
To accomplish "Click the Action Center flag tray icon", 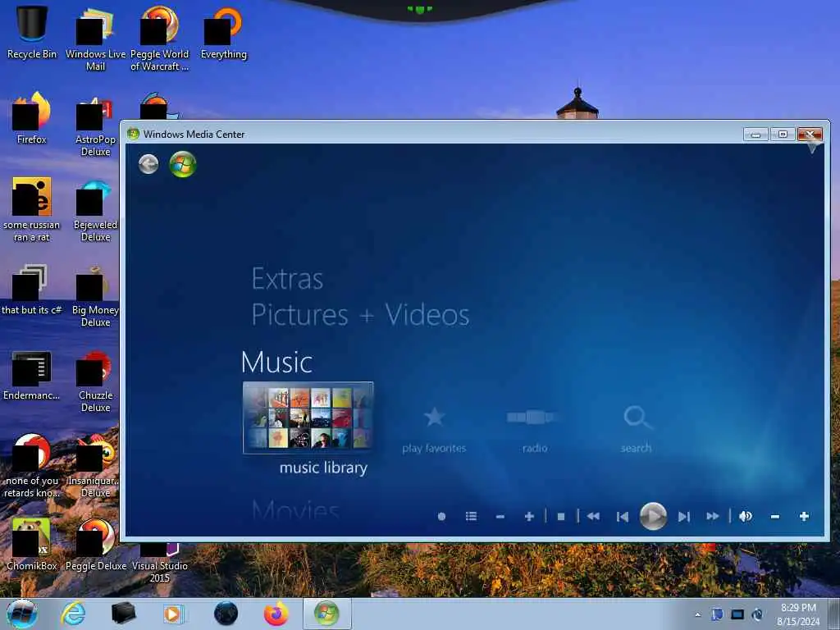I will [717, 614].
